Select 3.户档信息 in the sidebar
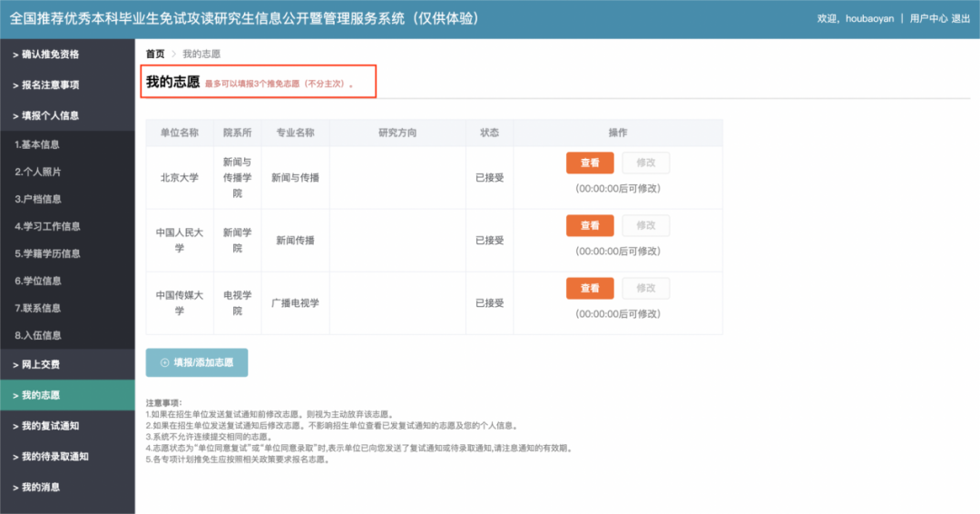980x514 pixels. point(67,200)
